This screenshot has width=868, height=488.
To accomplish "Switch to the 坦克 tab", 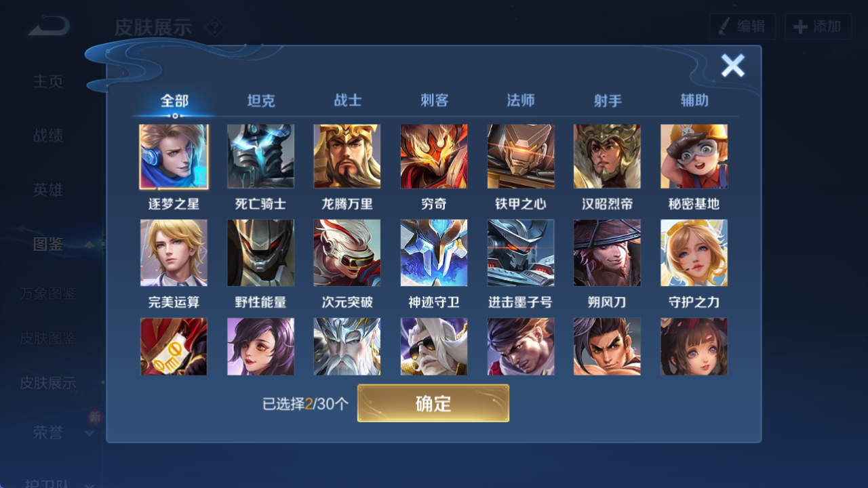I will coord(261,100).
